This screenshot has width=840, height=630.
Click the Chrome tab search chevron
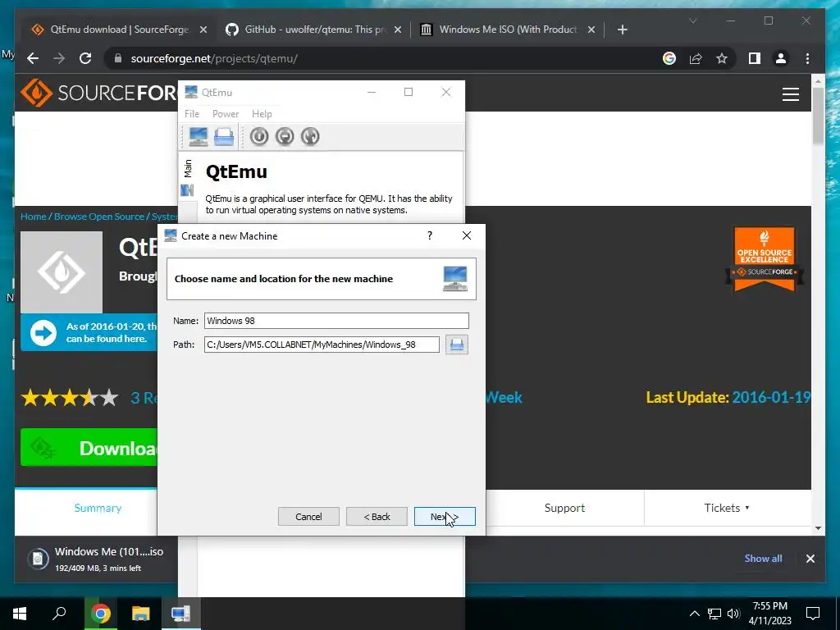click(692, 21)
